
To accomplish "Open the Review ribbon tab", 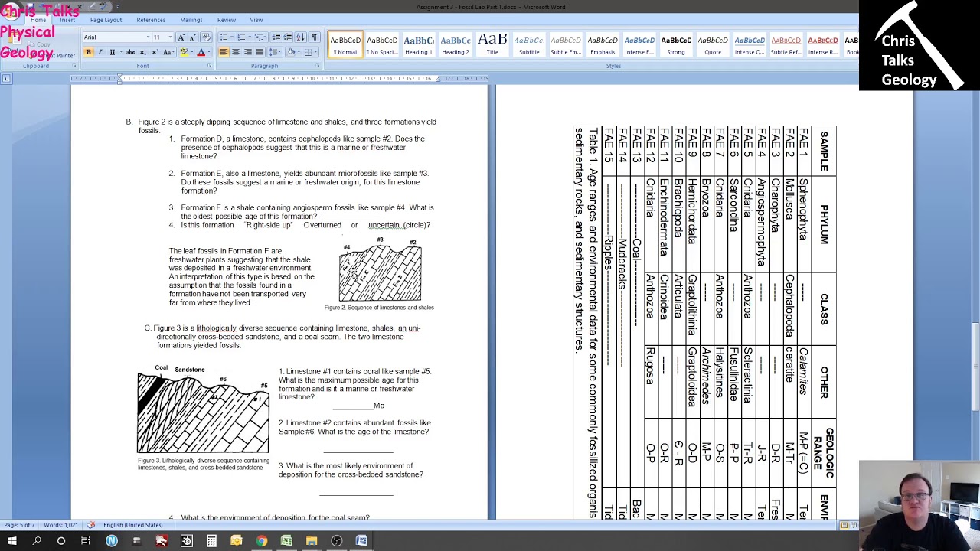I will pos(227,20).
